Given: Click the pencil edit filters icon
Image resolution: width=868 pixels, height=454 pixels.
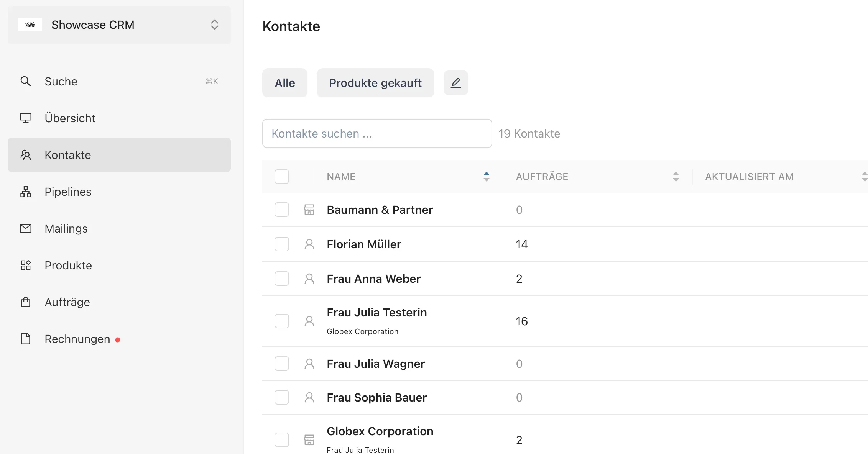Looking at the screenshot, I should [x=455, y=83].
